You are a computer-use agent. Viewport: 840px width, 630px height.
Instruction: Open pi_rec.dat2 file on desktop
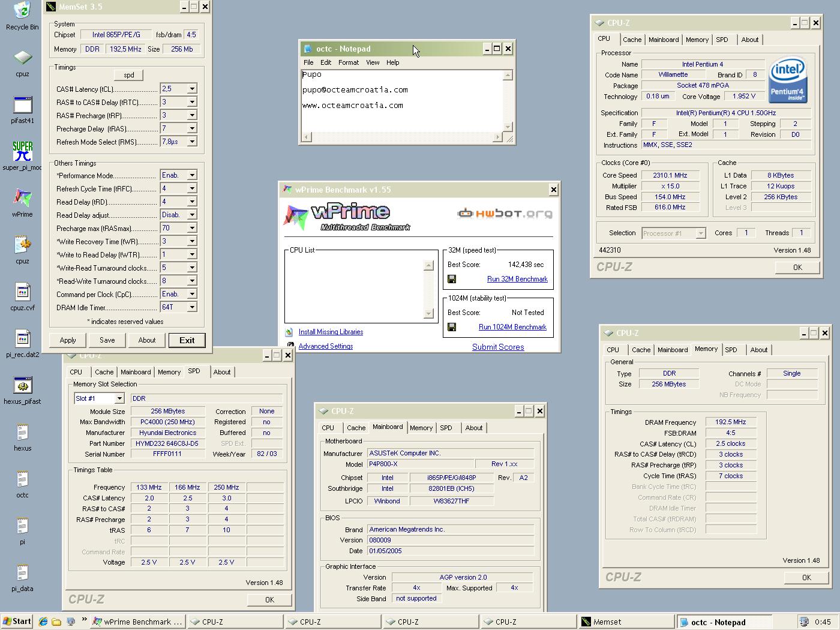22,338
